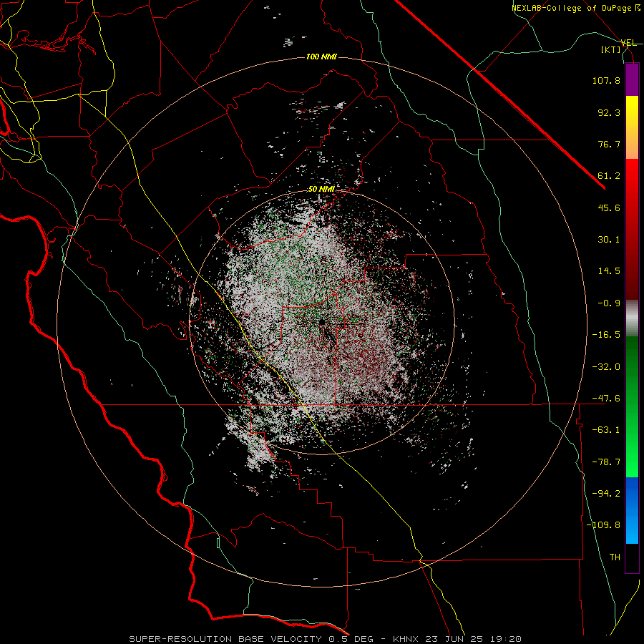644x644 pixels.
Task: Click the -78.7 velocity legend value
Action: click(x=606, y=462)
